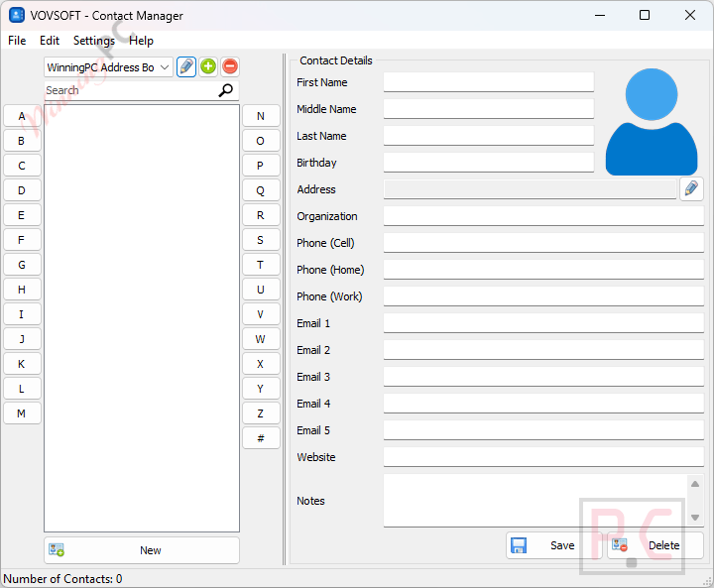Click the Middle Name field
The width and height of the screenshot is (714, 588).
[x=489, y=109]
